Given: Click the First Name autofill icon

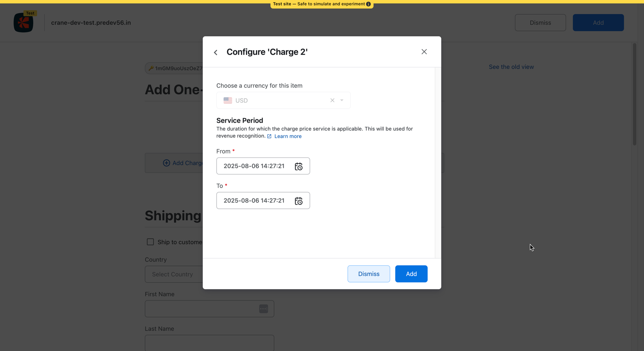Looking at the screenshot, I should click(x=264, y=309).
